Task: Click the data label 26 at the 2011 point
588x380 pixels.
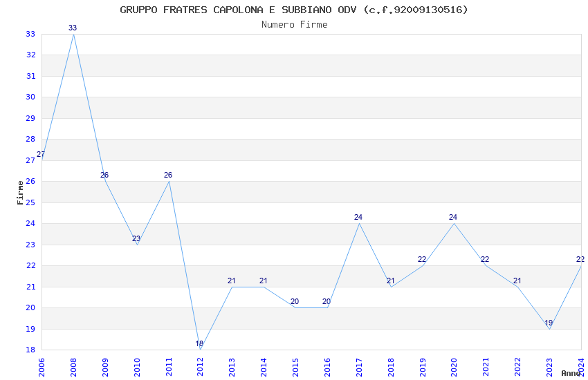Action: (168, 175)
